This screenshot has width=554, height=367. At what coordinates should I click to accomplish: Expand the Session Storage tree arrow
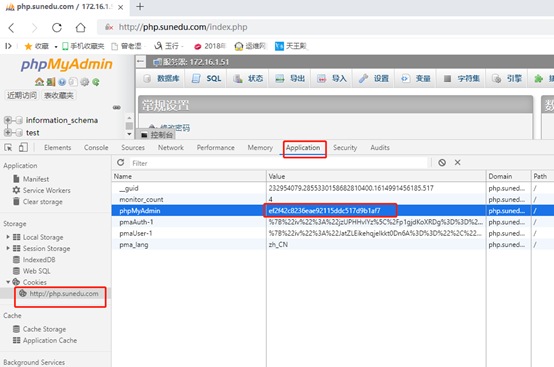click(x=7, y=248)
